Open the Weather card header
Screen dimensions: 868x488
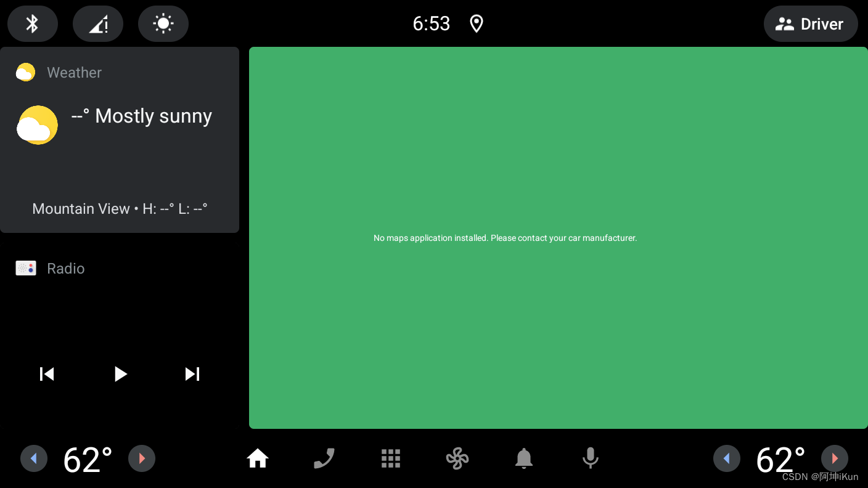click(74, 73)
